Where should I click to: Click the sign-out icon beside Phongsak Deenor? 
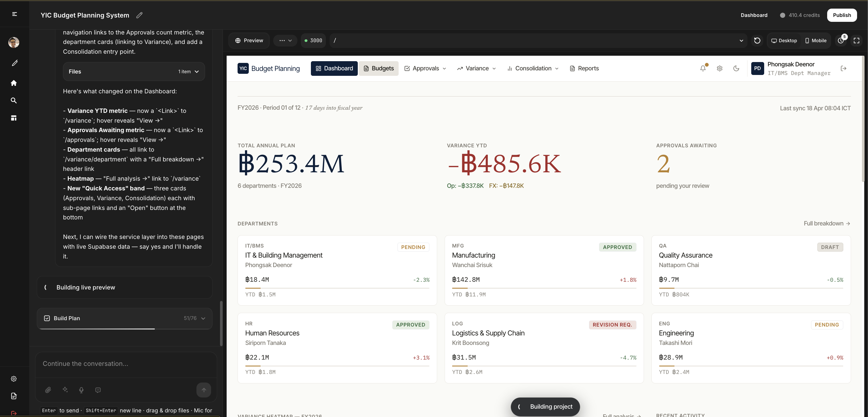[844, 68]
